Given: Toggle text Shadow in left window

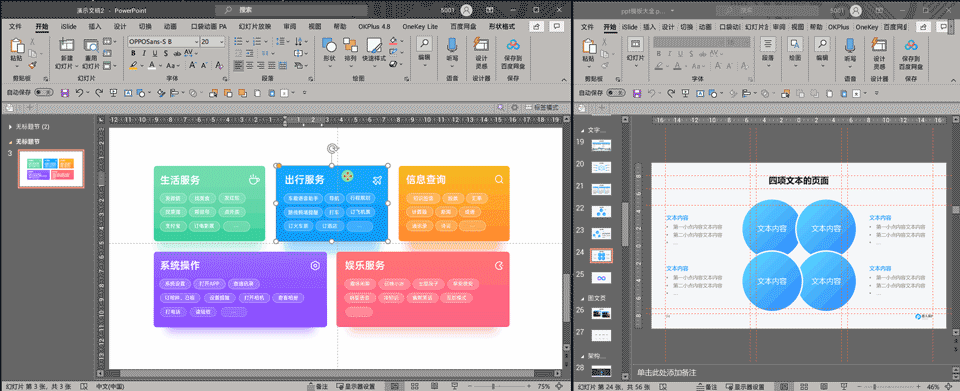Looking at the screenshot, I should click(x=165, y=53).
